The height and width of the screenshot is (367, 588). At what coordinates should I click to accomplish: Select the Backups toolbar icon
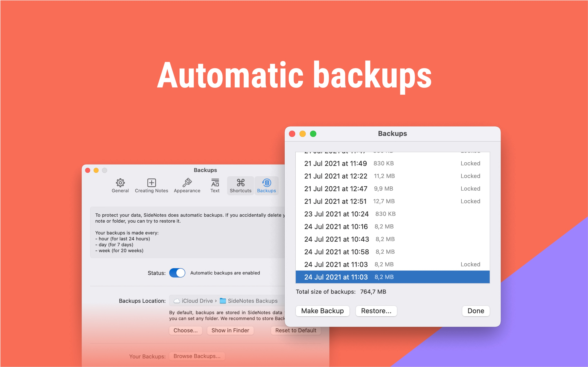click(266, 183)
